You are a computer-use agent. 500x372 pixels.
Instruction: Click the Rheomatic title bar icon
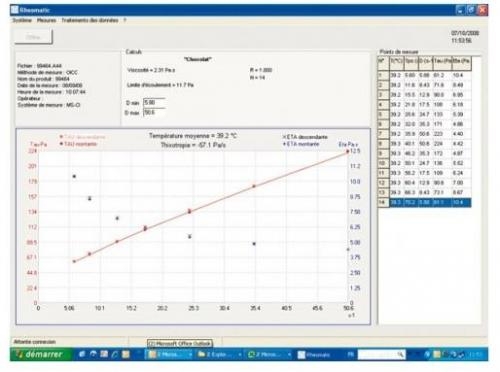click(x=15, y=10)
